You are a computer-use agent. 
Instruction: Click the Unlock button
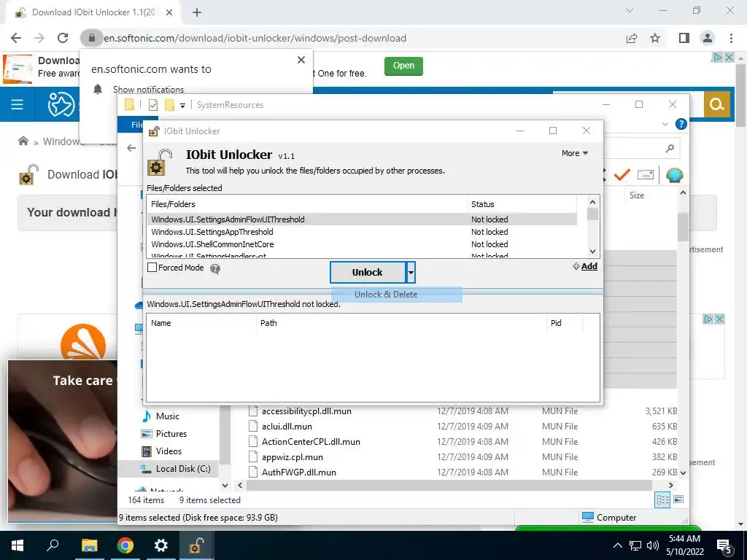pos(368,273)
